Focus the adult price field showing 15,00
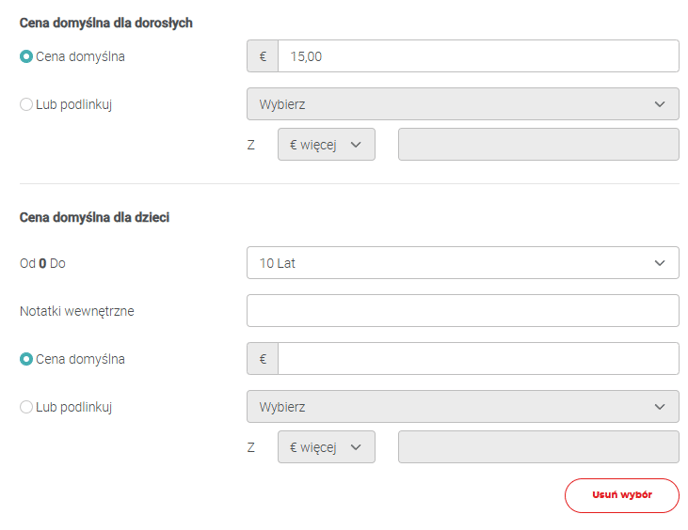 coord(478,57)
